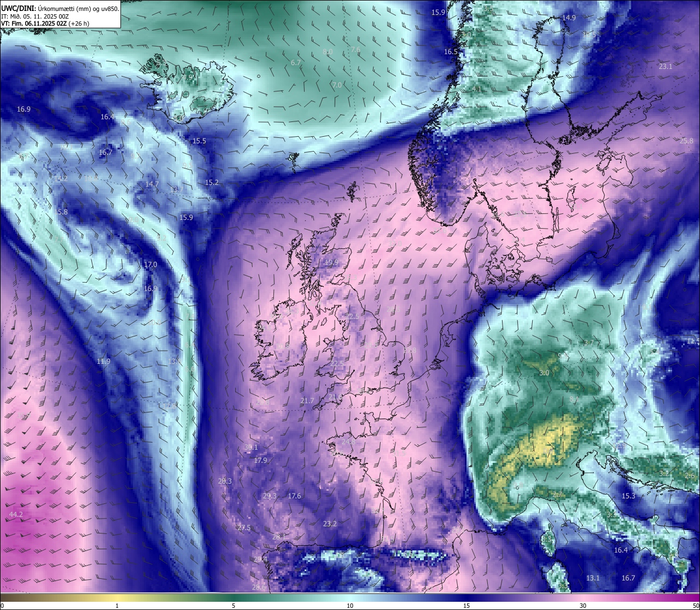Viewport: 700px width, 610px height.
Task: Click the 17.6 value label
Action: pyautogui.click(x=294, y=496)
